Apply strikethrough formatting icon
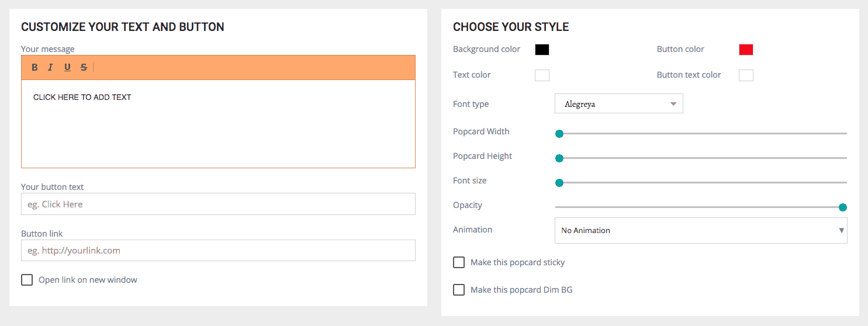This screenshot has height=326, width=868. point(84,68)
